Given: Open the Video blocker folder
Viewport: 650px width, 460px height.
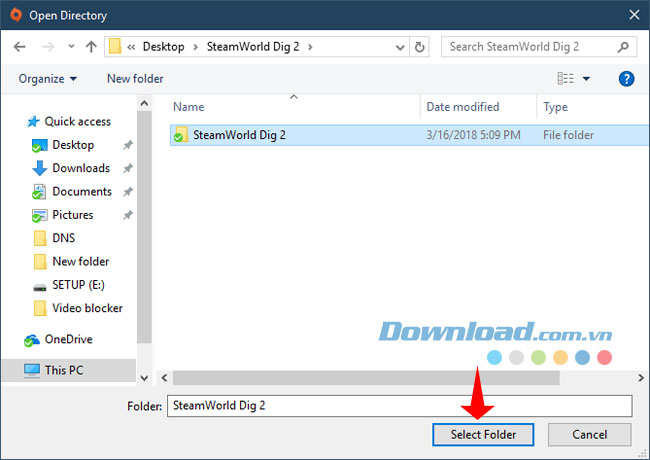Looking at the screenshot, I should coord(87,308).
